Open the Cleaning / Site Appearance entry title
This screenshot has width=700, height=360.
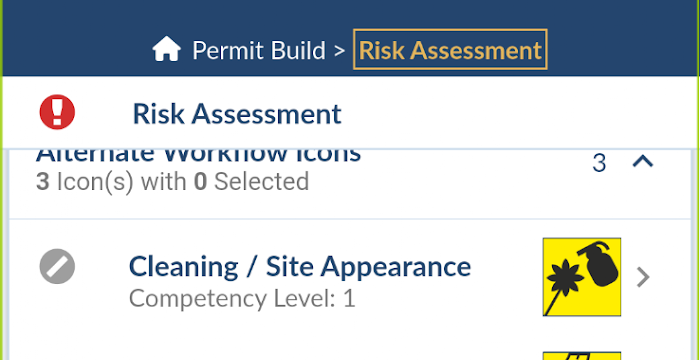300,267
